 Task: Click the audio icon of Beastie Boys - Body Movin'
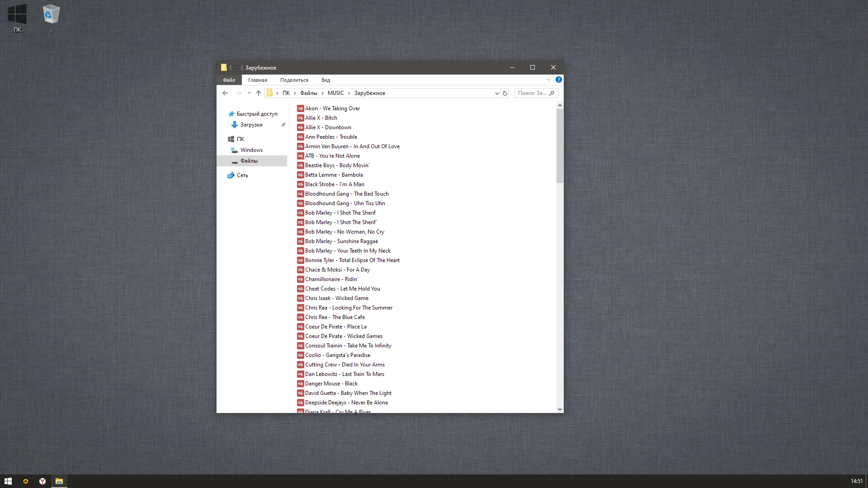point(300,165)
